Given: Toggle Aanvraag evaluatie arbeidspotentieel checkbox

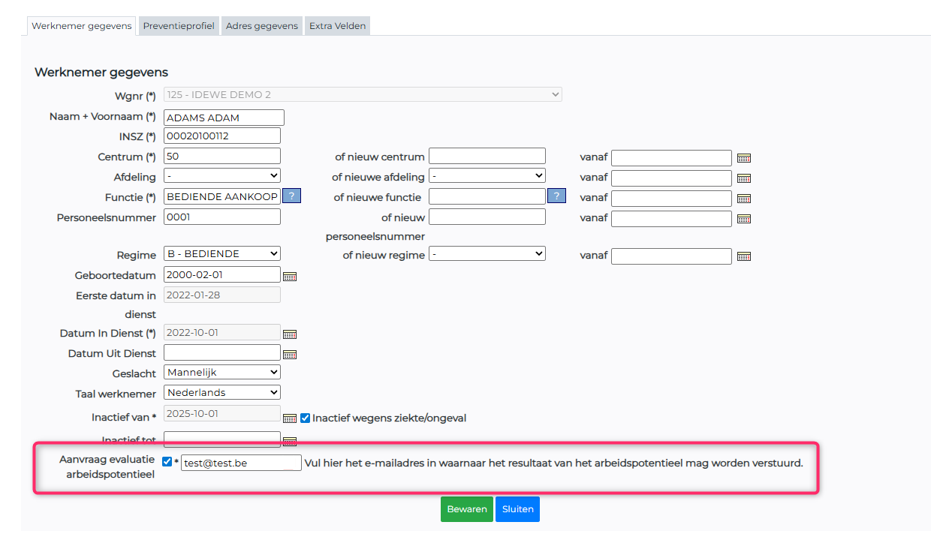Looking at the screenshot, I should click(167, 462).
